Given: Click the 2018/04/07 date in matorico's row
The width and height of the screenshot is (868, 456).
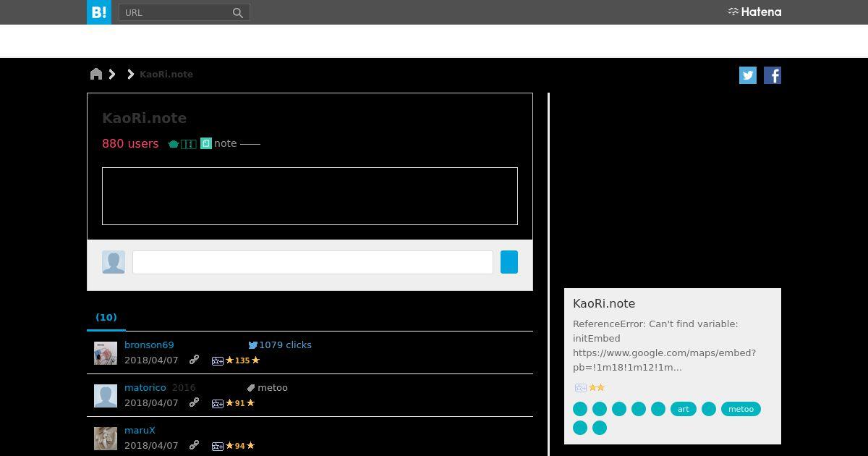Looking at the screenshot, I should click(x=151, y=403).
